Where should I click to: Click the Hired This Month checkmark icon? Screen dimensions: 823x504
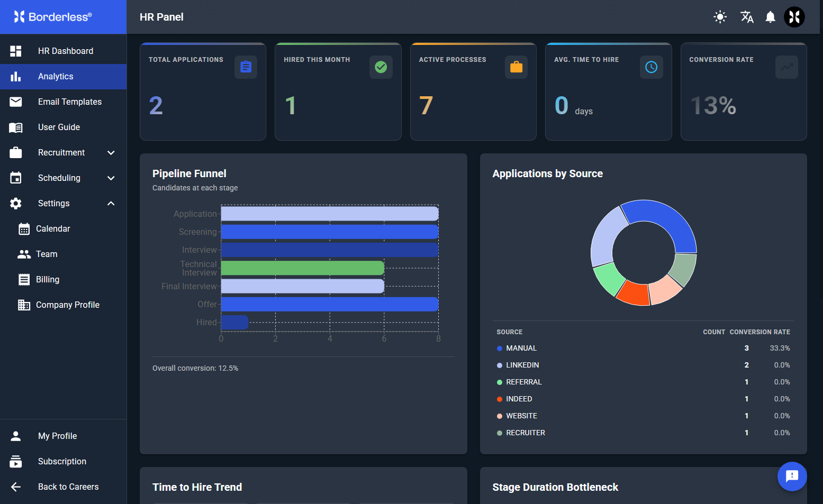point(381,67)
